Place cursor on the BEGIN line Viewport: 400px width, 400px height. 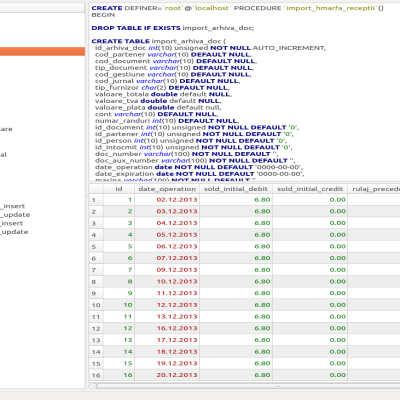103,15
